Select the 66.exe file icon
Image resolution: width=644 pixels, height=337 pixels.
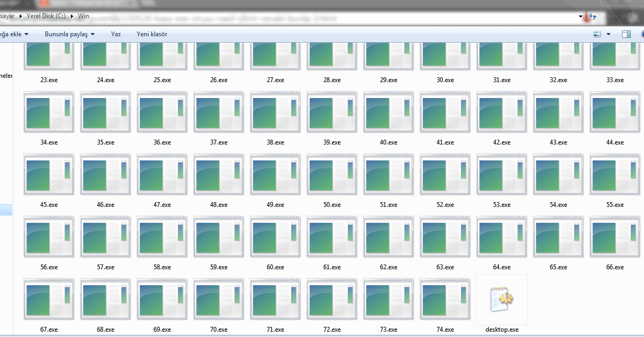coord(615,237)
